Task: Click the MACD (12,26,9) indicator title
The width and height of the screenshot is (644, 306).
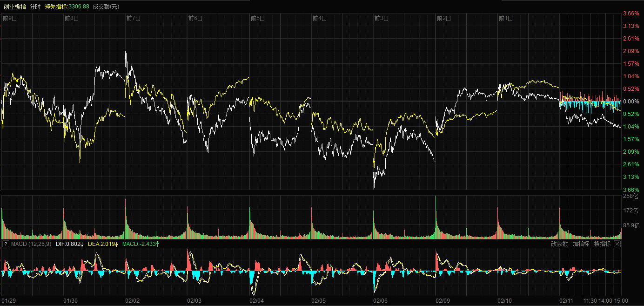Action: tap(31, 244)
